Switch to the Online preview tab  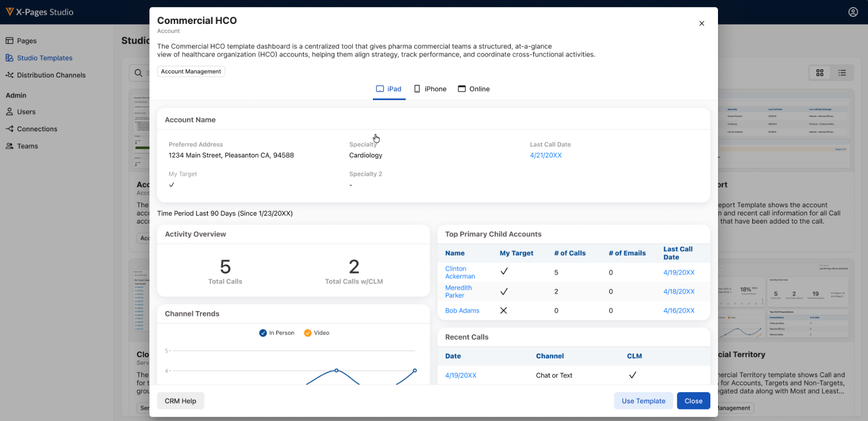(x=473, y=89)
